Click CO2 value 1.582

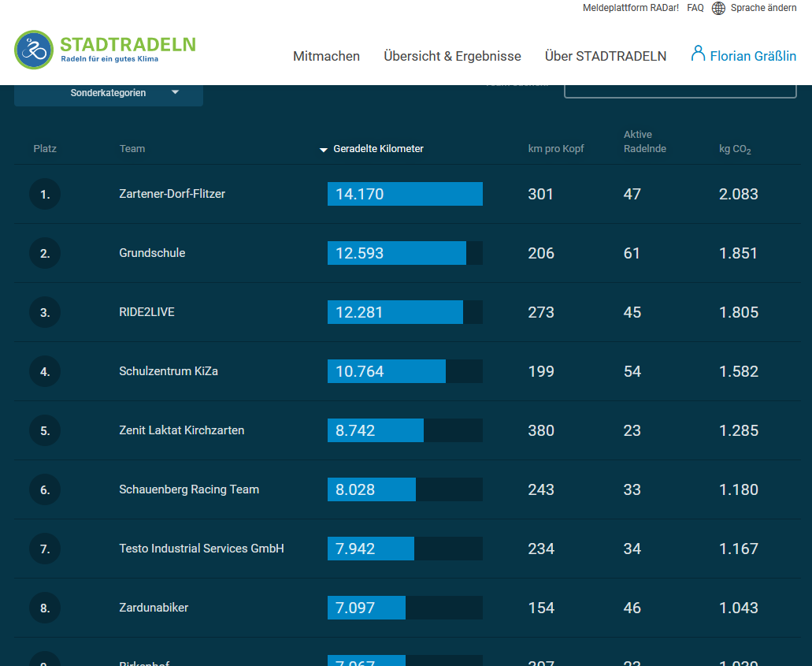(x=739, y=371)
